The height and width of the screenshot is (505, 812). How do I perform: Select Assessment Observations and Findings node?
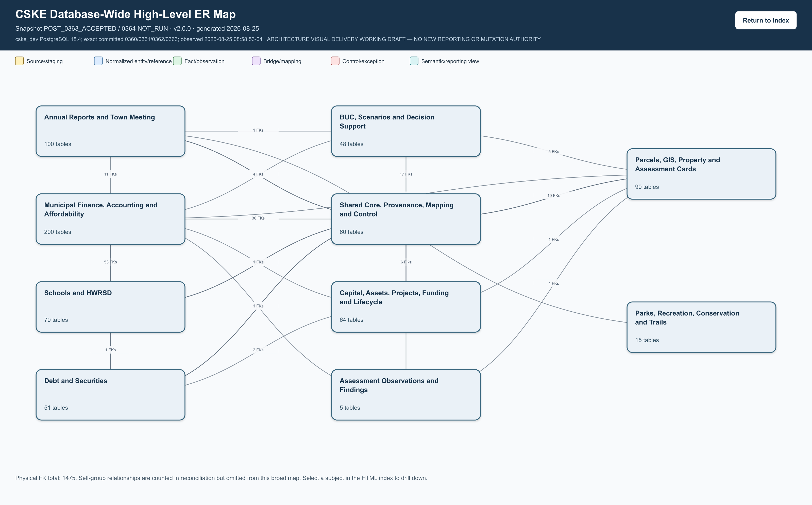click(406, 395)
